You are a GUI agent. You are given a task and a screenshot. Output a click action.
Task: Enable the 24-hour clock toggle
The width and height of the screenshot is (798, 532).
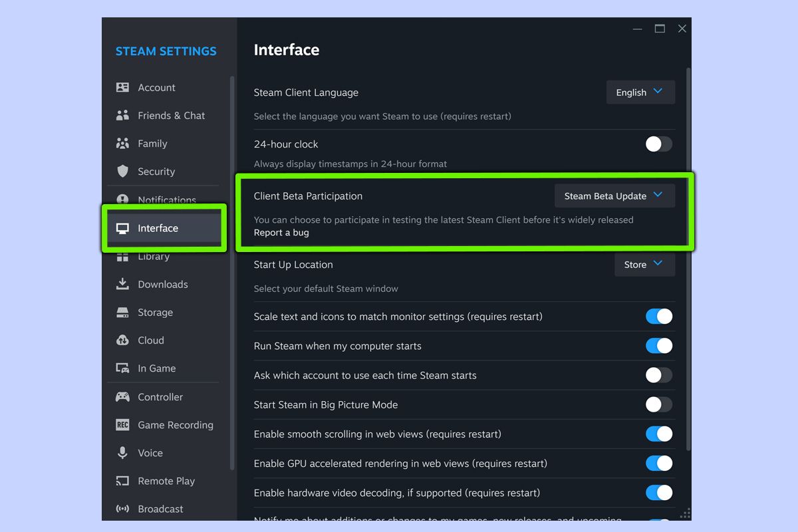coord(658,144)
